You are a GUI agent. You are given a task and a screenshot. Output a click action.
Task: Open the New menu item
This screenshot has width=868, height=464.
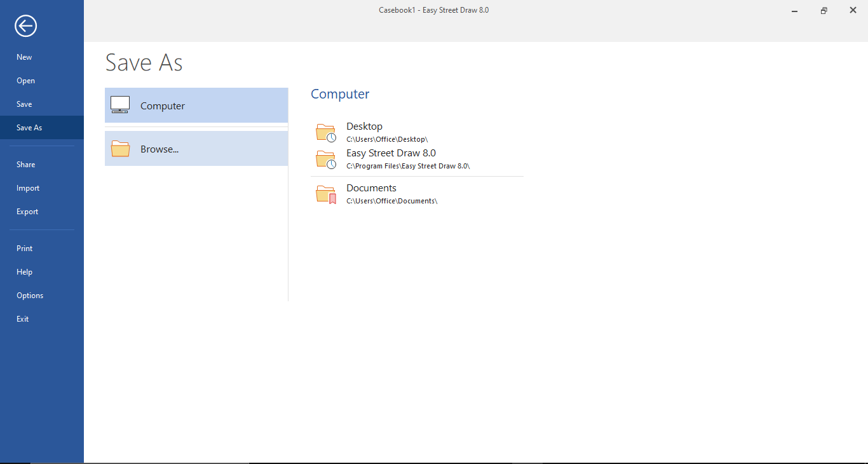(x=42, y=57)
